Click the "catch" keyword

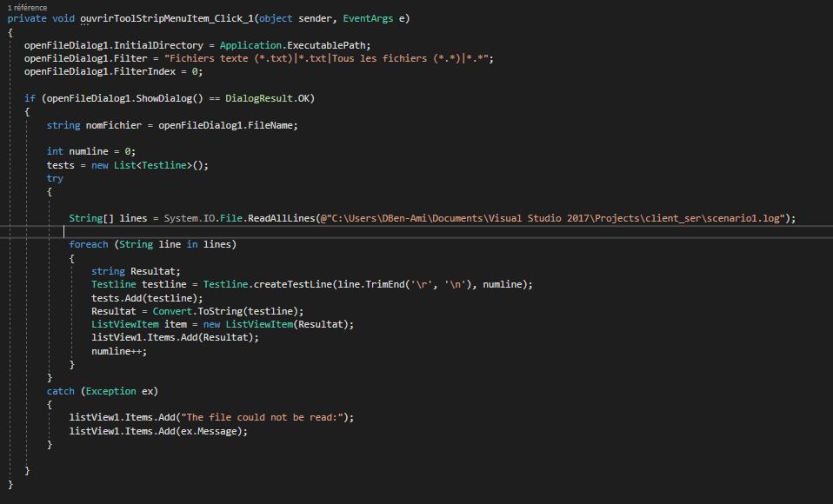tap(61, 391)
